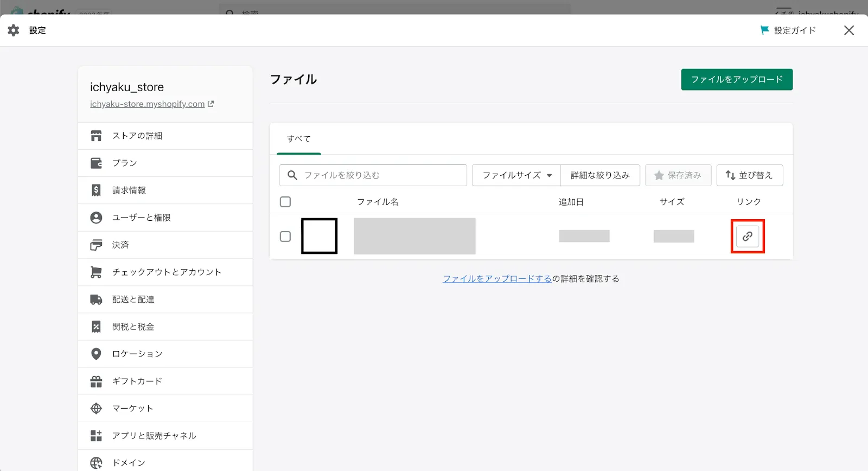Click the ファイル名 column header

point(378,202)
